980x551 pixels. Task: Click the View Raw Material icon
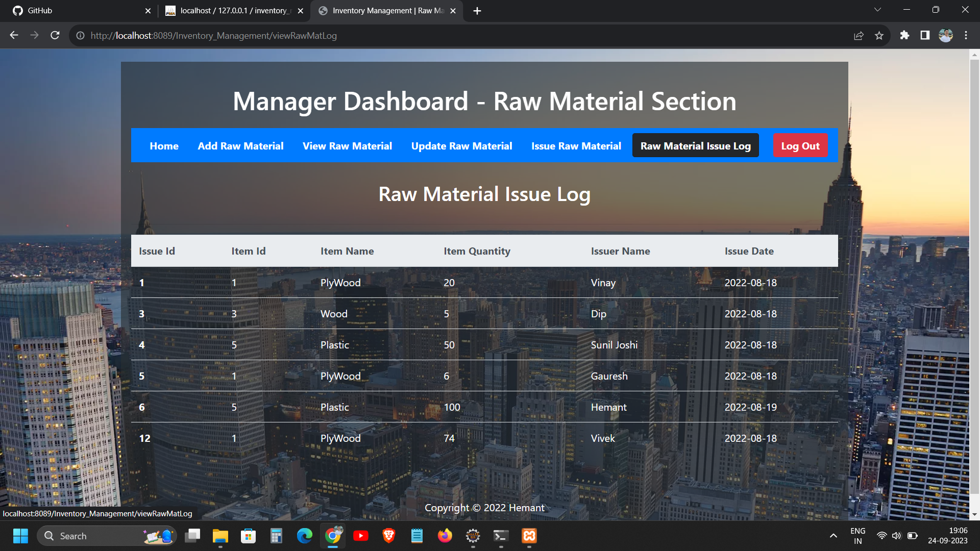tap(348, 145)
